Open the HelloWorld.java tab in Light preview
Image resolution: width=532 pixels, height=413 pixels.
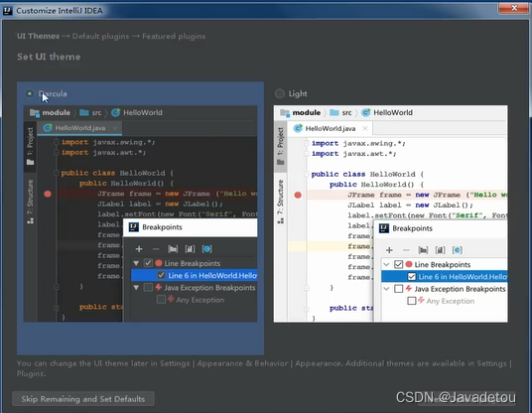[x=331, y=129]
